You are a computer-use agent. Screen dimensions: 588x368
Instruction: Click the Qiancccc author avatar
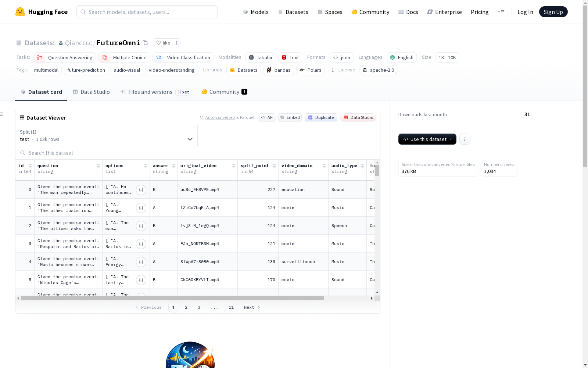pos(61,43)
